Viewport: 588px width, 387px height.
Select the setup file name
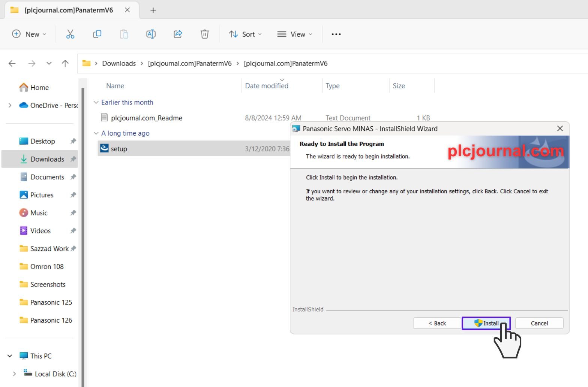[x=119, y=149]
